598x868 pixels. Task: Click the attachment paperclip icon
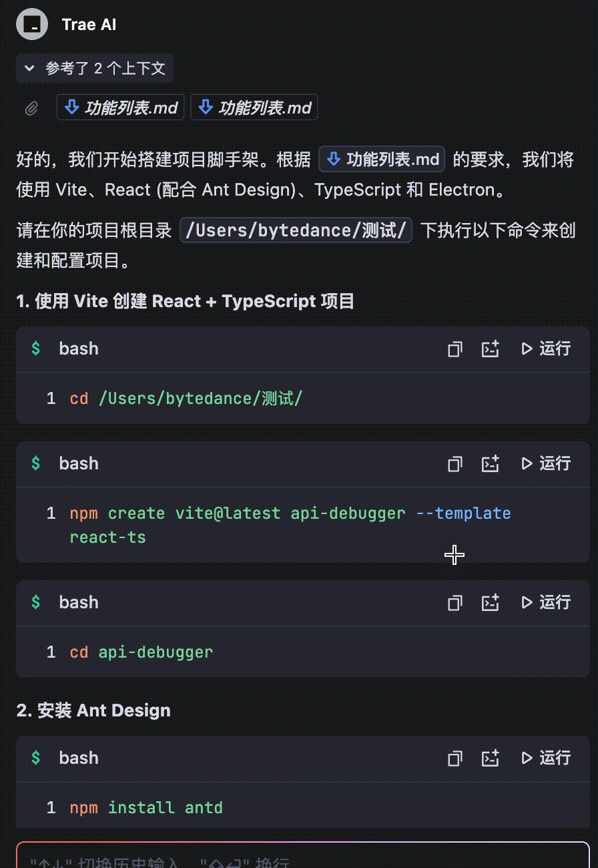click(31, 107)
